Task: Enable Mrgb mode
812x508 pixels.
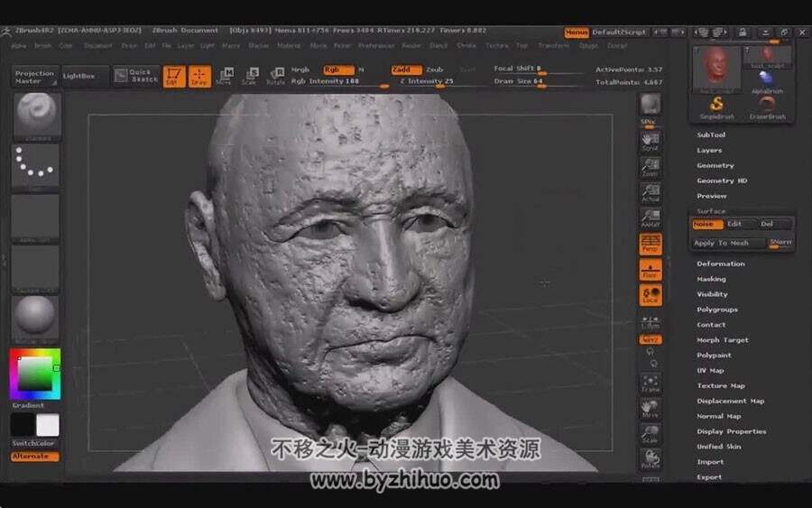Action: [300, 69]
